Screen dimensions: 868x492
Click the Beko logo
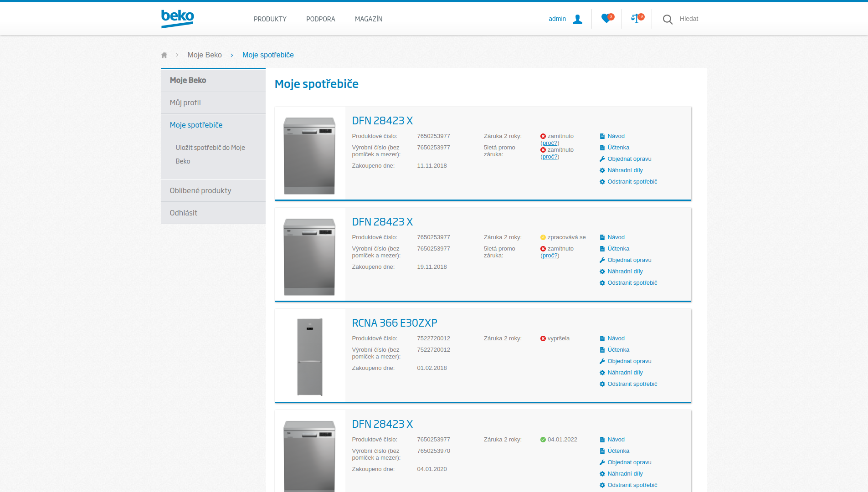pyautogui.click(x=177, y=19)
